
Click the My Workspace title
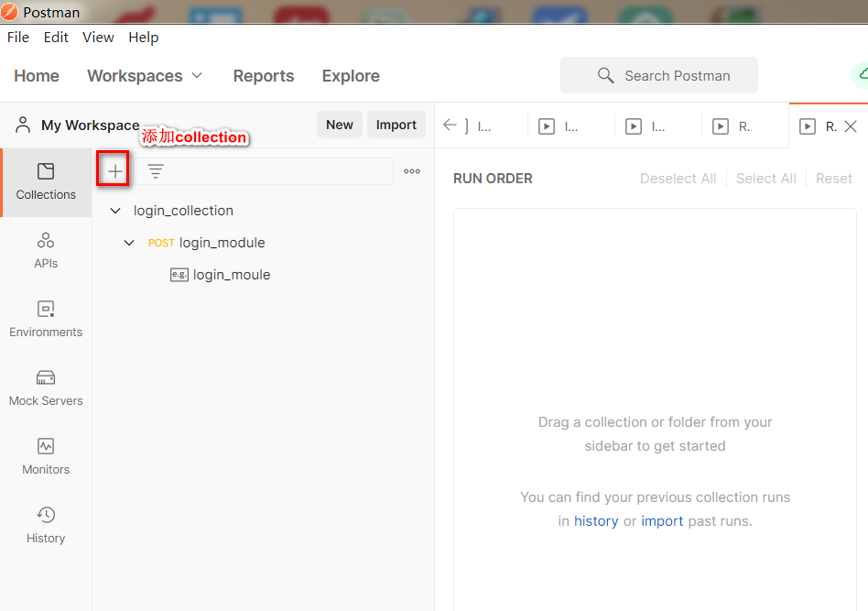[91, 125]
